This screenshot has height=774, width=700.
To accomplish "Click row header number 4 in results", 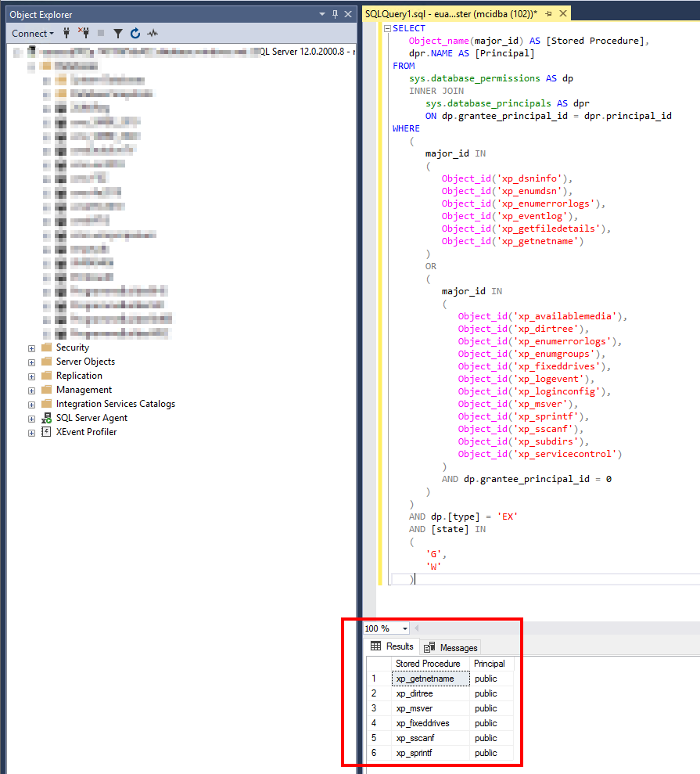I will pos(379,723).
